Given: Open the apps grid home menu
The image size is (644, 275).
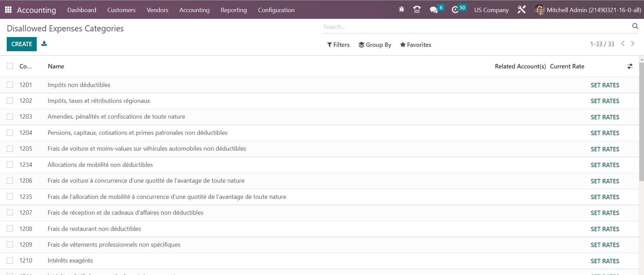Looking at the screenshot, I should [8, 10].
